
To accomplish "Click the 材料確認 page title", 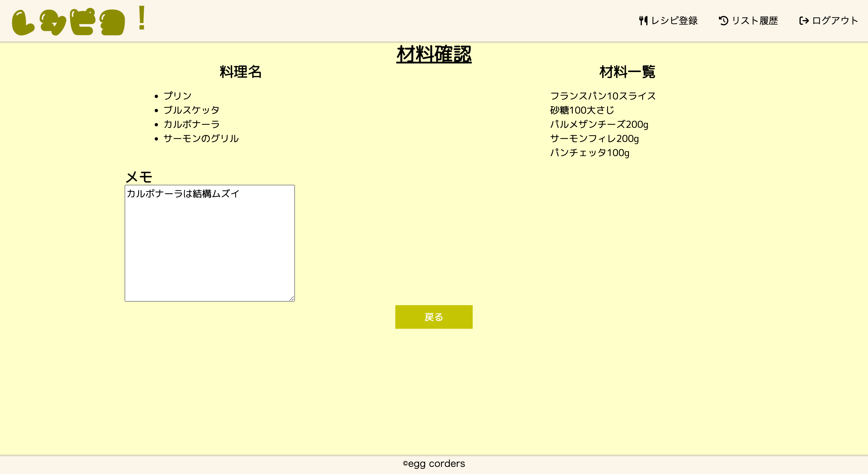I will (434, 54).
